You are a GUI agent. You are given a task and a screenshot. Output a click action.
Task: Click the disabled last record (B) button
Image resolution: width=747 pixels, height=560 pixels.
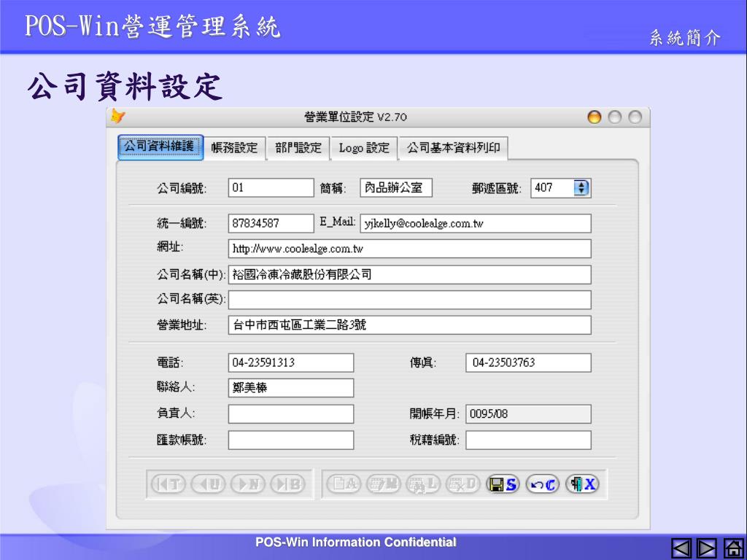[287, 484]
